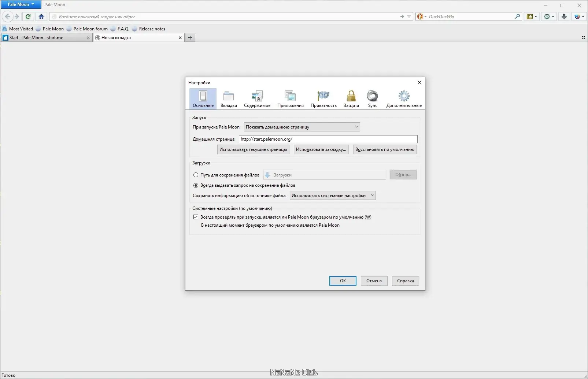Expand the При запуске Pale Moon dropdown
This screenshot has width=588, height=379.
pyautogui.click(x=302, y=127)
